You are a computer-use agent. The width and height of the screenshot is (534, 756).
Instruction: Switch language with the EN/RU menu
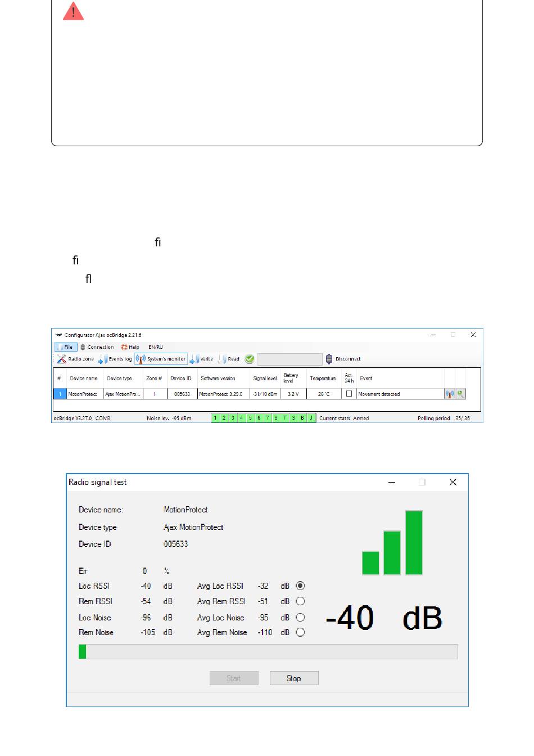[x=156, y=347]
